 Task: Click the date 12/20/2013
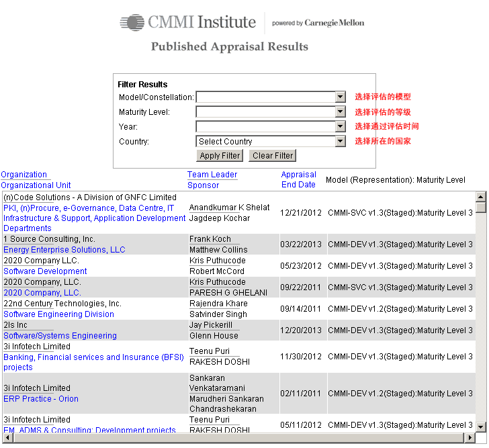pos(301,330)
